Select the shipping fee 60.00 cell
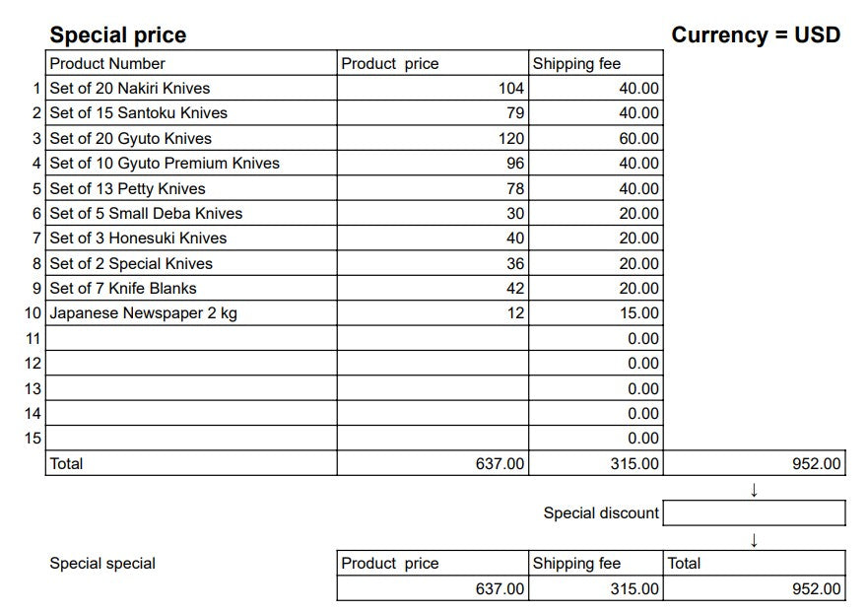Image resolution: width=868 pixels, height=613 pixels. click(x=596, y=138)
